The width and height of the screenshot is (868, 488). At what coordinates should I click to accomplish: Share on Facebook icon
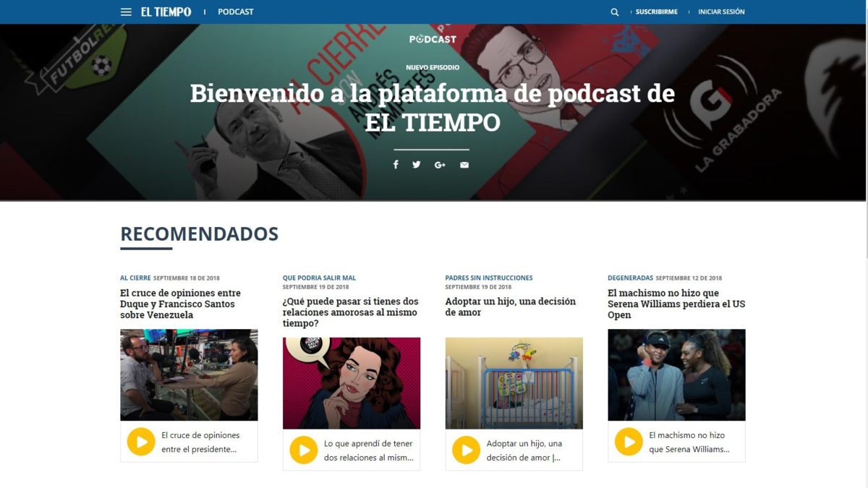click(x=396, y=165)
